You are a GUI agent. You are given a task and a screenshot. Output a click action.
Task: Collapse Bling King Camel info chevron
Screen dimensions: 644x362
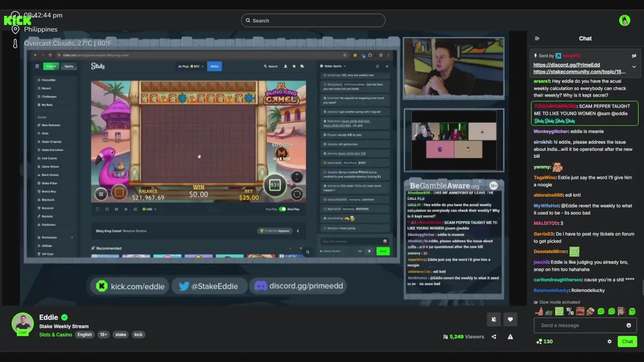pos(297,231)
